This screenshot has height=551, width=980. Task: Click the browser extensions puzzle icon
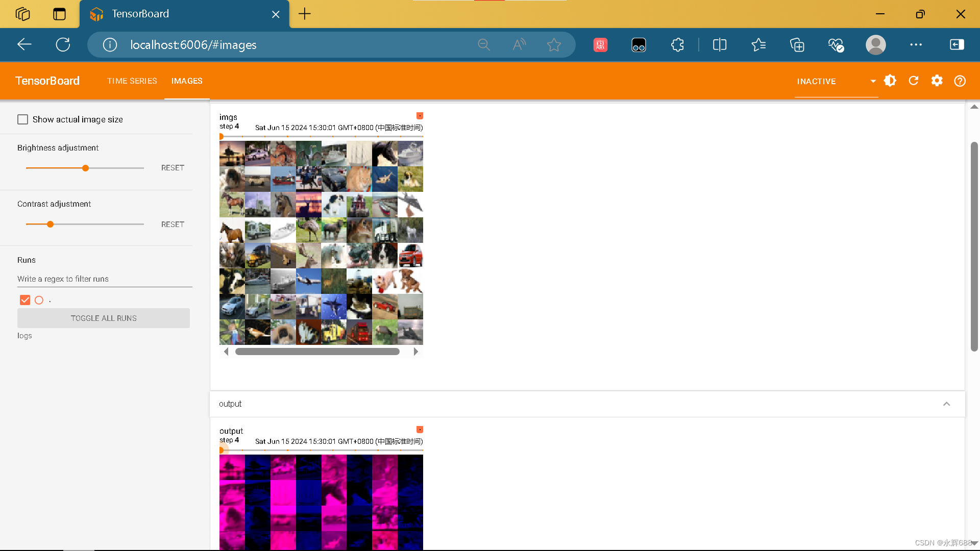(677, 45)
